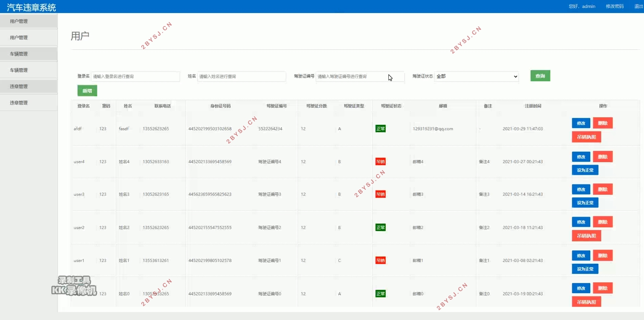Click the red 吊销 badge for user4
The height and width of the screenshot is (320, 644).
[x=380, y=162]
